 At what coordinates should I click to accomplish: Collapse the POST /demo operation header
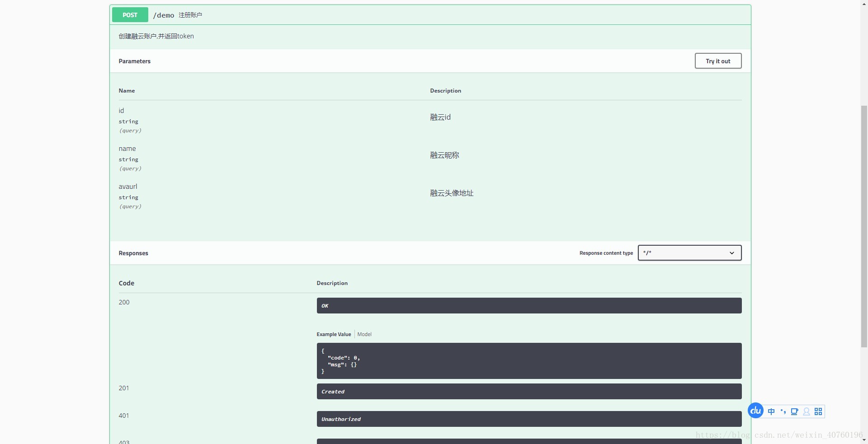click(430, 15)
